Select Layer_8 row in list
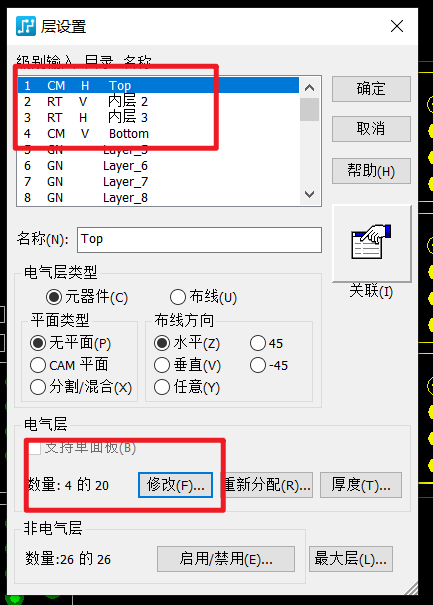The height and width of the screenshot is (605, 433). (x=158, y=198)
